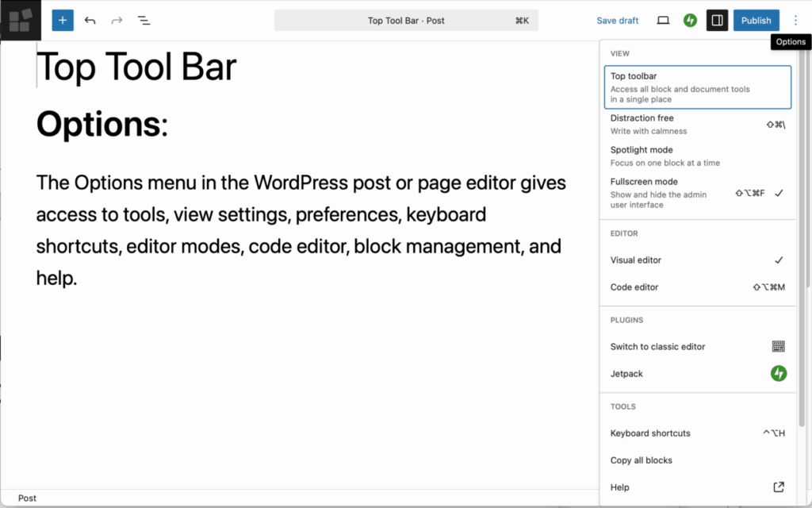The image size is (812, 508).
Task: Redo the last change
Action: point(117,20)
